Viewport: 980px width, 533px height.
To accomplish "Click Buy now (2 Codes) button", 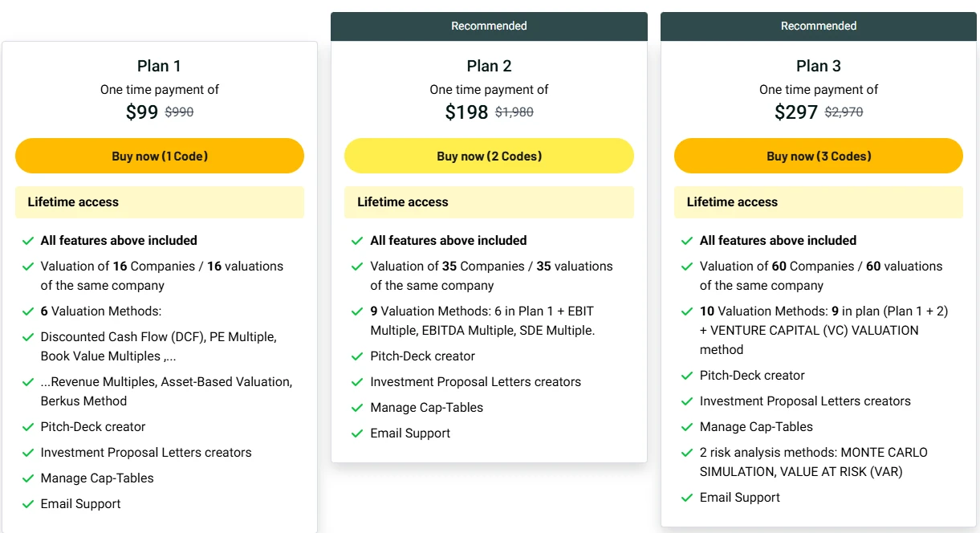I will (489, 156).
